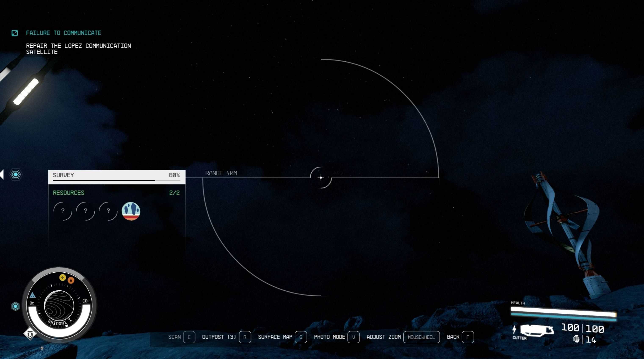644x359 pixels.
Task: Click the blue hexagon mission marker beside Survey panel
Action: (x=16, y=174)
